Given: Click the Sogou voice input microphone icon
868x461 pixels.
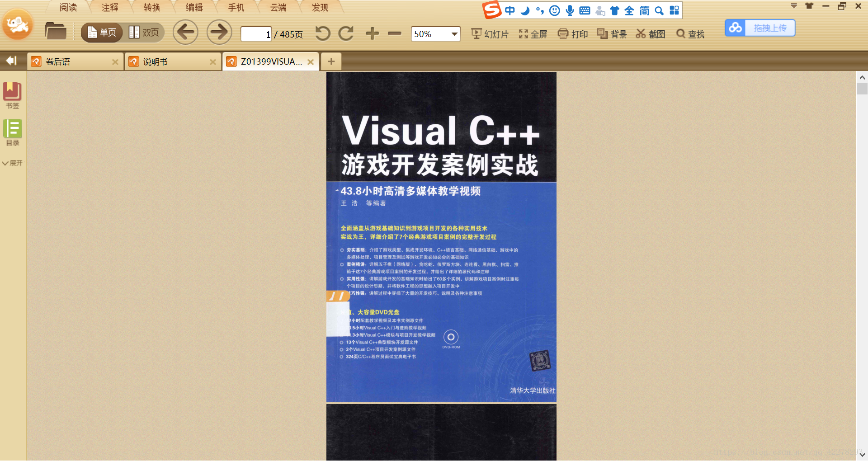Looking at the screenshot, I should pyautogui.click(x=570, y=10).
